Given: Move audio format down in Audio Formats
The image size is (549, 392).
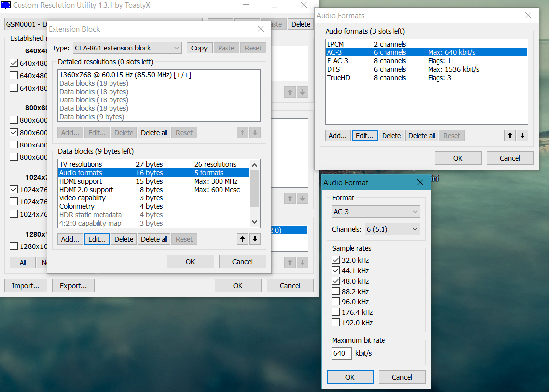Looking at the screenshot, I should coord(522,136).
